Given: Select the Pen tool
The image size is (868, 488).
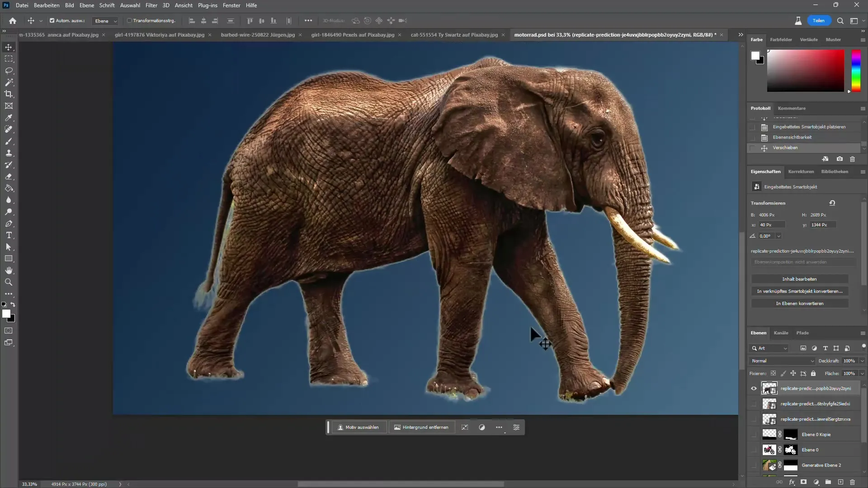Looking at the screenshot, I should [9, 224].
